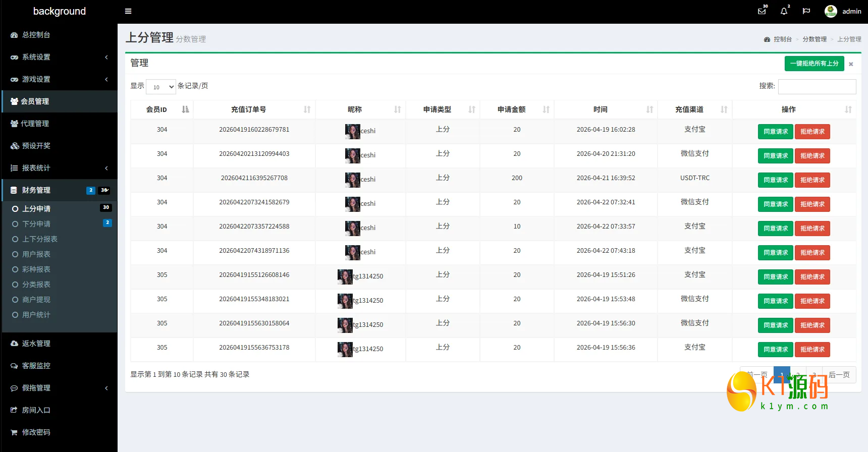Toggle the sidebar hamburger menu icon
Viewport: 868px width, 452px height.
pos(128,11)
